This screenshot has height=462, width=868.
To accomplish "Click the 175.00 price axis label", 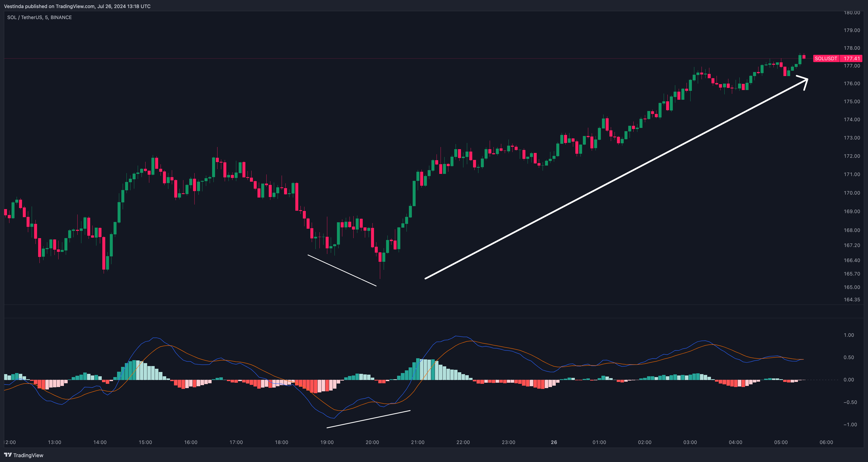I will [852, 101].
